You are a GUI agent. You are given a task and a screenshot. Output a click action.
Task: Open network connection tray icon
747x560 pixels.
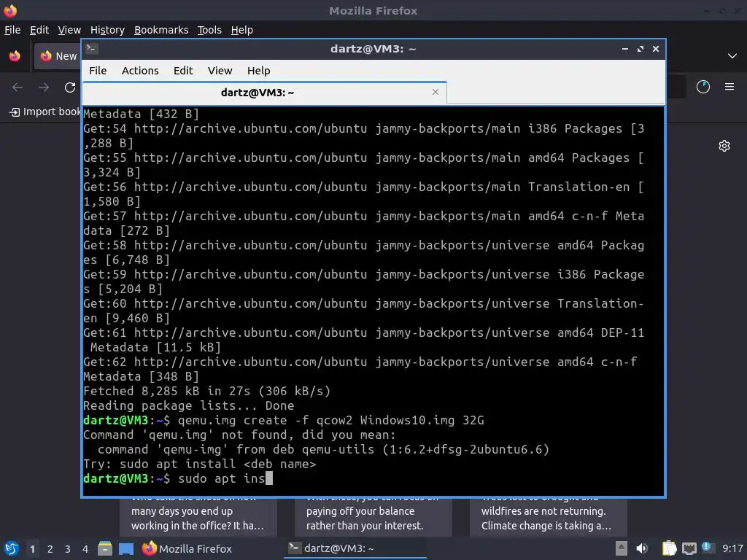689,548
